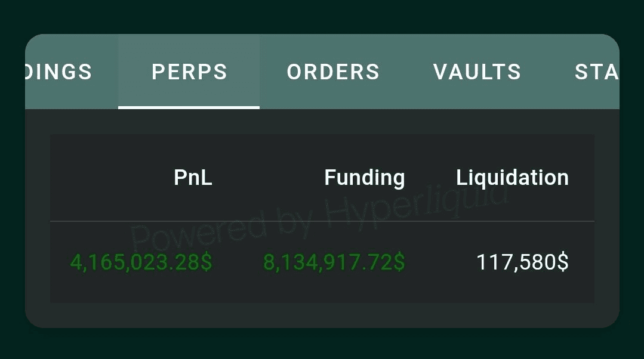Switch to the PERPS tab
The width and height of the screenshot is (644, 359).
(x=189, y=72)
